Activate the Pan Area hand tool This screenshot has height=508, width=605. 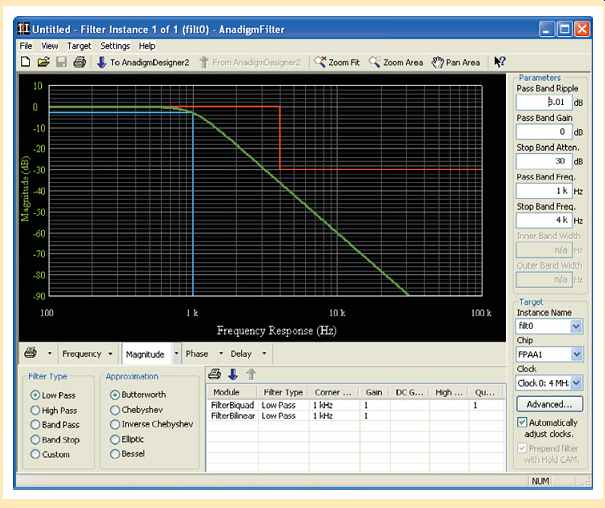[455, 62]
